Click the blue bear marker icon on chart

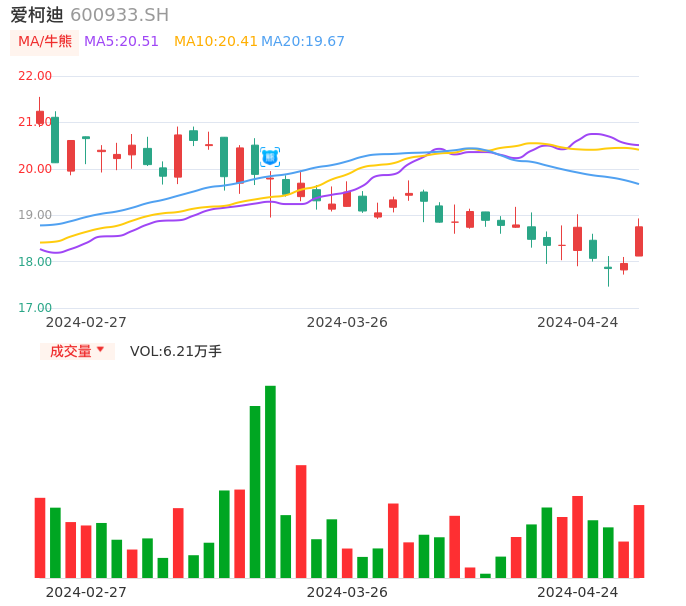pyautogui.click(x=269, y=157)
